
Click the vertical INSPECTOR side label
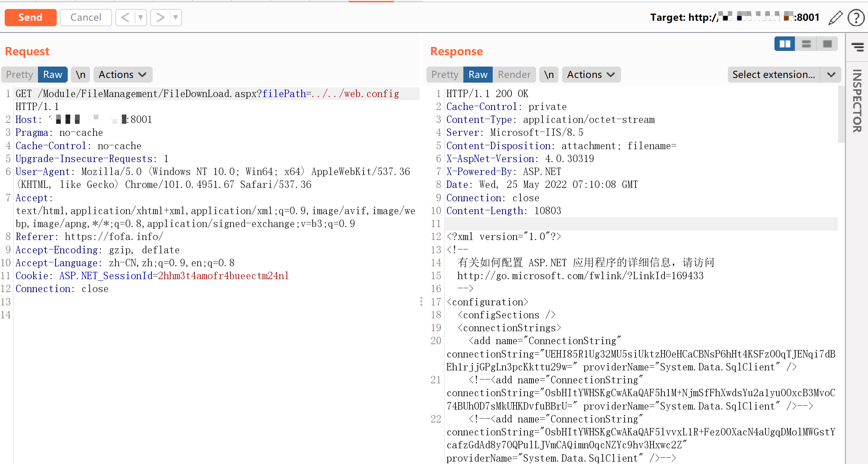(857, 101)
